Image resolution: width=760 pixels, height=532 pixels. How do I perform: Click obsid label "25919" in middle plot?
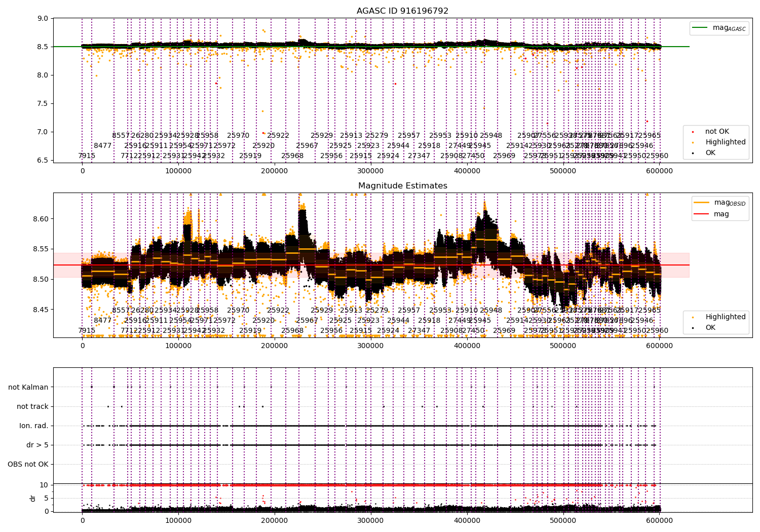[250, 331]
